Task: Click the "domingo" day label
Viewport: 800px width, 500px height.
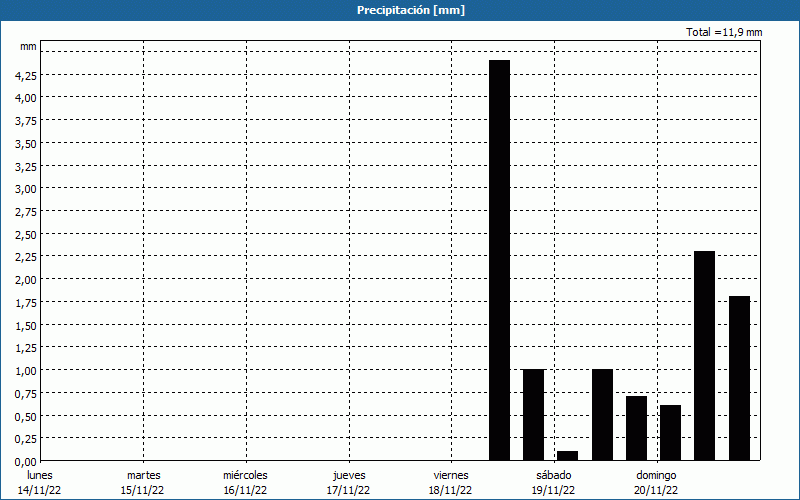Action: click(x=657, y=475)
